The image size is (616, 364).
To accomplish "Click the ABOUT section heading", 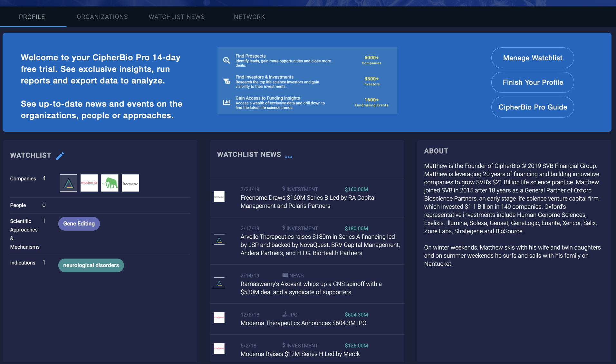I will 436,151.
